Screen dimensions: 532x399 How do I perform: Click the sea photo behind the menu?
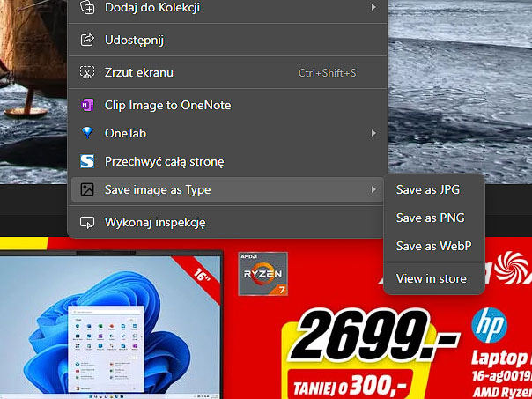click(460, 92)
